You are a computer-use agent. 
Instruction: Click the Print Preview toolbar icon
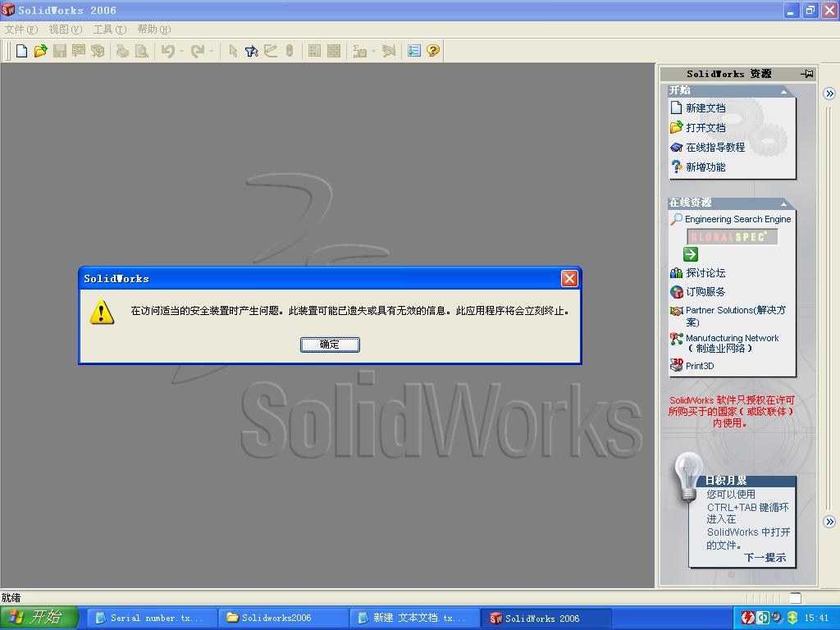coord(141,51)
